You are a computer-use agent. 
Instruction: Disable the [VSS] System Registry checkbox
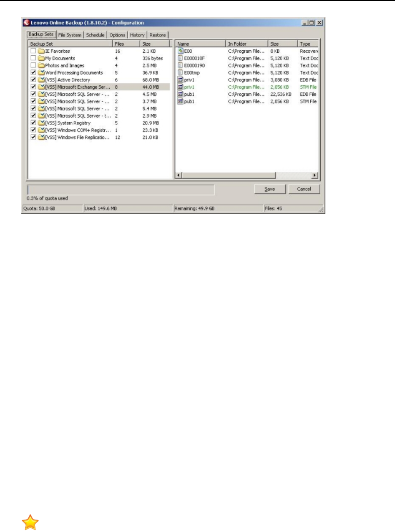click(x=33, y=123)
